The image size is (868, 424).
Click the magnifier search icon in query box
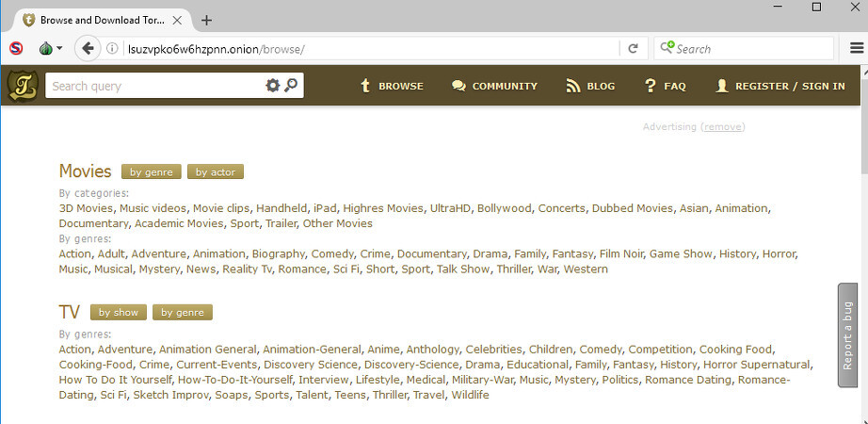[x=291, y=86]
